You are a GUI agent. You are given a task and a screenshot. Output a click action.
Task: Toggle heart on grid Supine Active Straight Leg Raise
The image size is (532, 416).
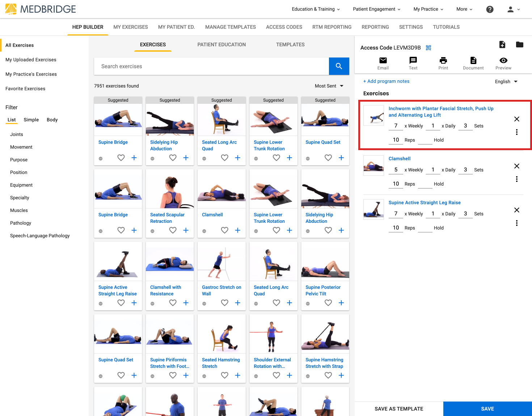coord(121,303)
